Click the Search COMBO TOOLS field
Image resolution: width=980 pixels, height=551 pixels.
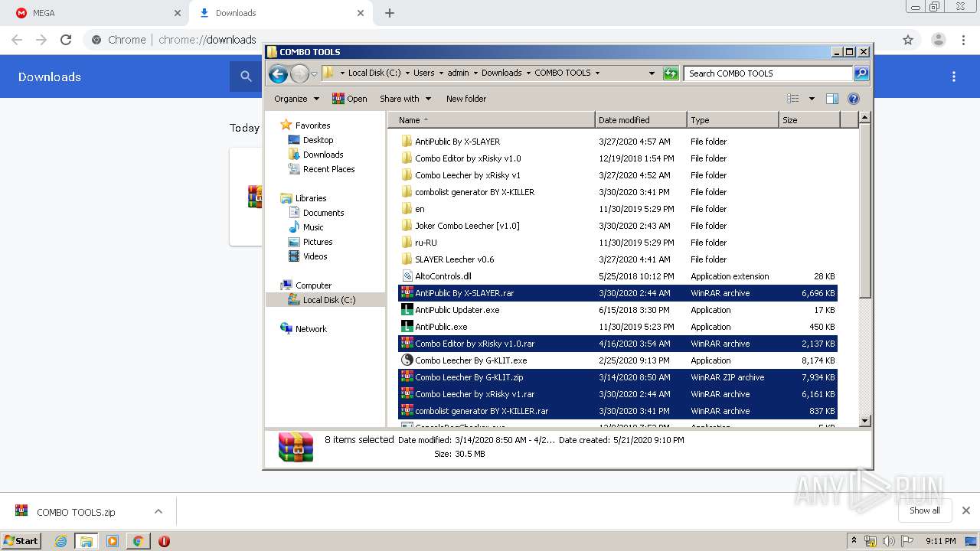pos(768,73)
